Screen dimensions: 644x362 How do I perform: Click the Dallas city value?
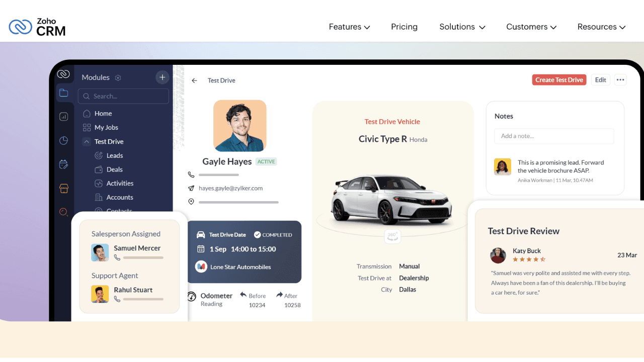tap(408, 290)
